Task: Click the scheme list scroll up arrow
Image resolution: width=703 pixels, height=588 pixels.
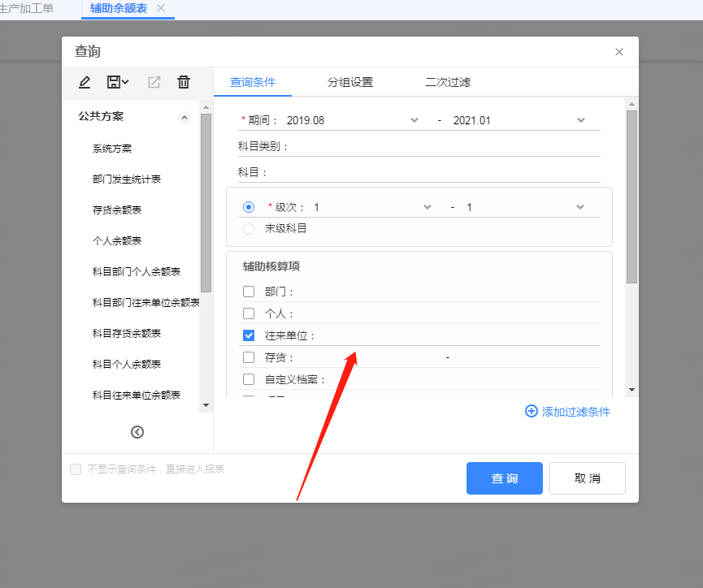Action: (x=206, y=107)
